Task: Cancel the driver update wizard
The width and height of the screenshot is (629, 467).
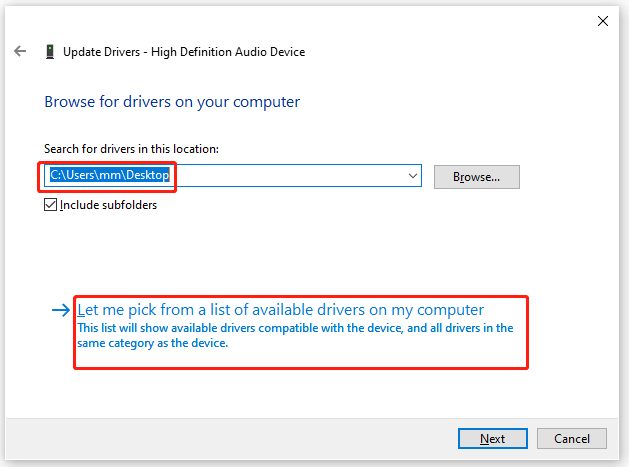Action: point(572,439)
